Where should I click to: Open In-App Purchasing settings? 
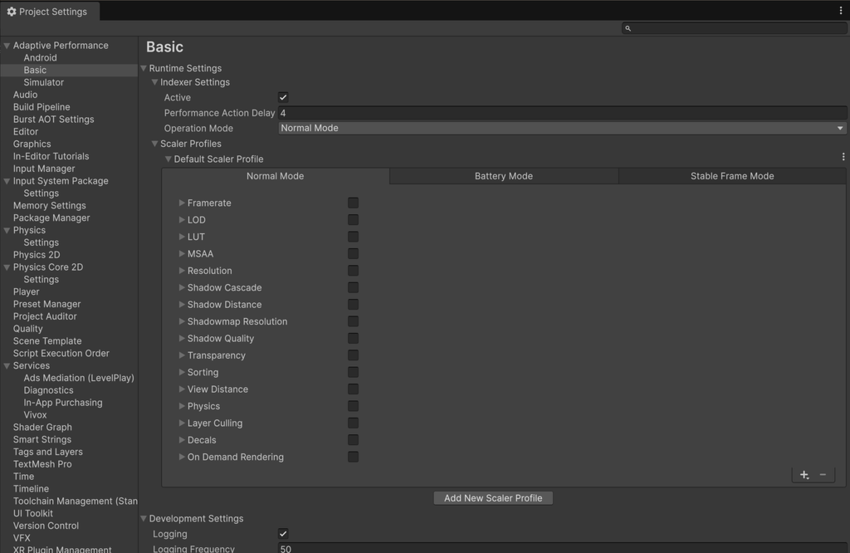63,403
